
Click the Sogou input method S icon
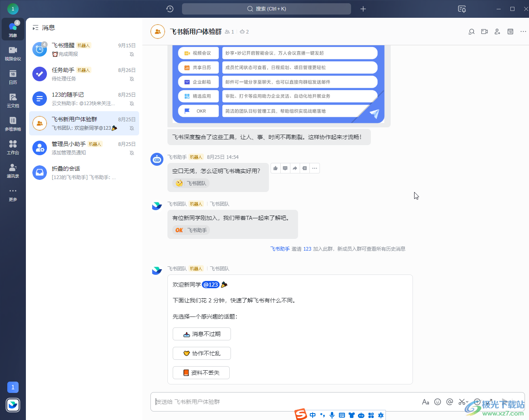coord(300,415)
